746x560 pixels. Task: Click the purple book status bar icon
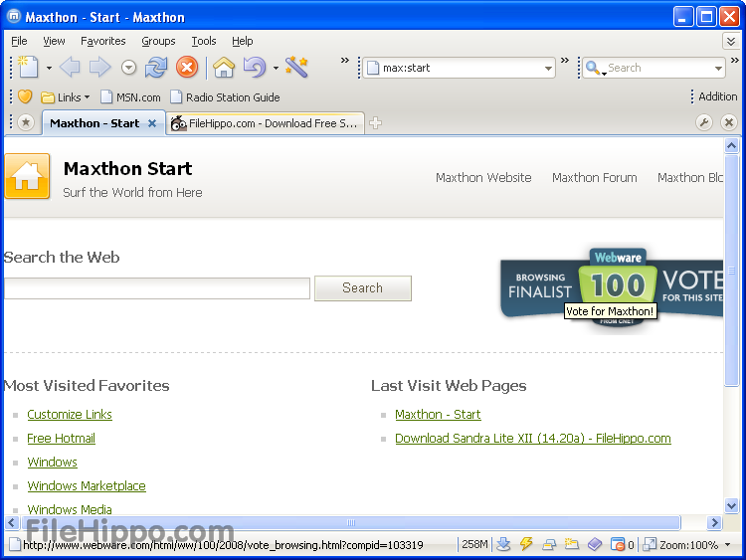point(595,544)
